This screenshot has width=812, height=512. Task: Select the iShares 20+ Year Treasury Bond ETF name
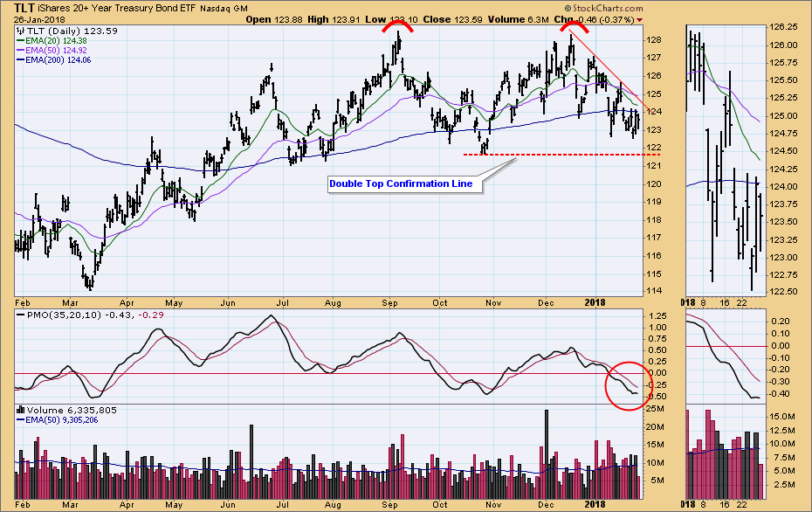tap(116, 8)
